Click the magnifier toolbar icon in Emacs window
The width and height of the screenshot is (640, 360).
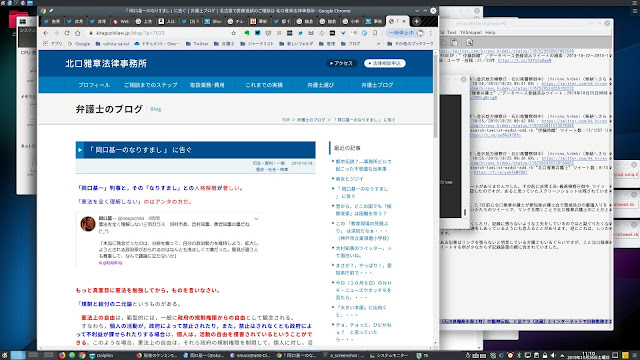(469, 42)
